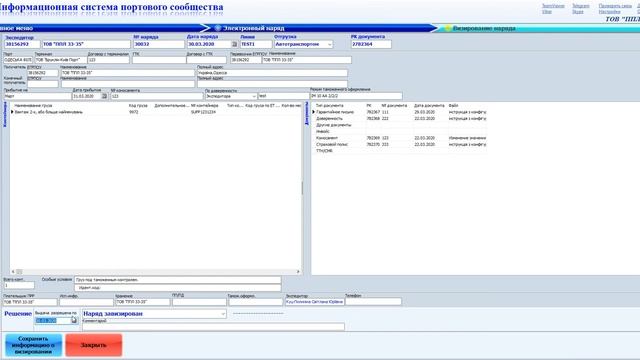
Task: Click Файл column header in documents table
Action: coord(453,105)
